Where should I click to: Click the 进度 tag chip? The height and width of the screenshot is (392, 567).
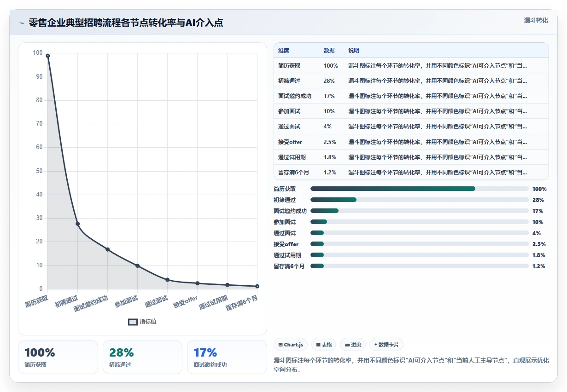(353, 345)
